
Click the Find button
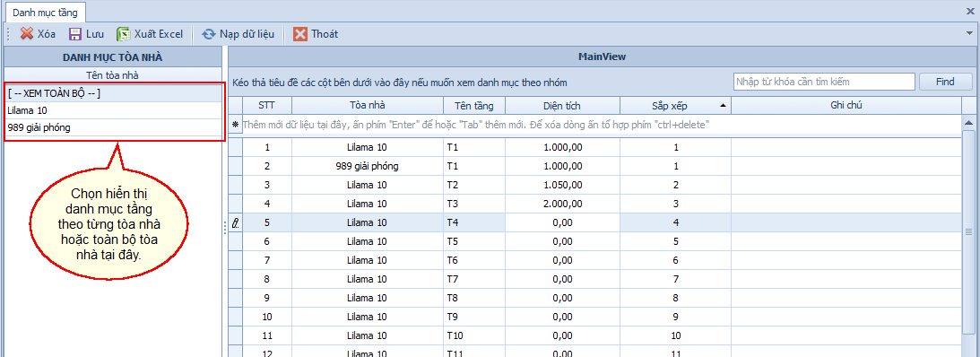tap(945, 82)
